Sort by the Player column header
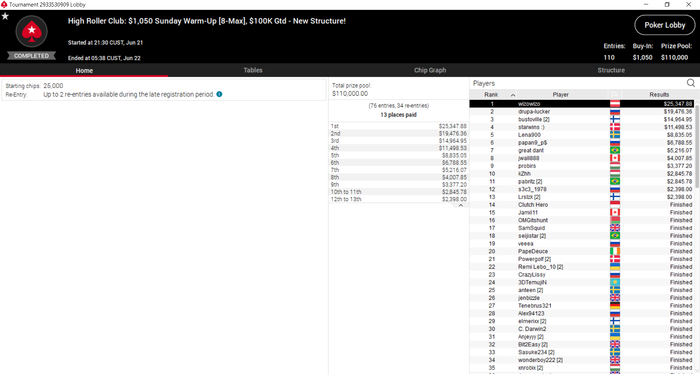The width and height of the screenshot is (700, 375). click(560, 95)
